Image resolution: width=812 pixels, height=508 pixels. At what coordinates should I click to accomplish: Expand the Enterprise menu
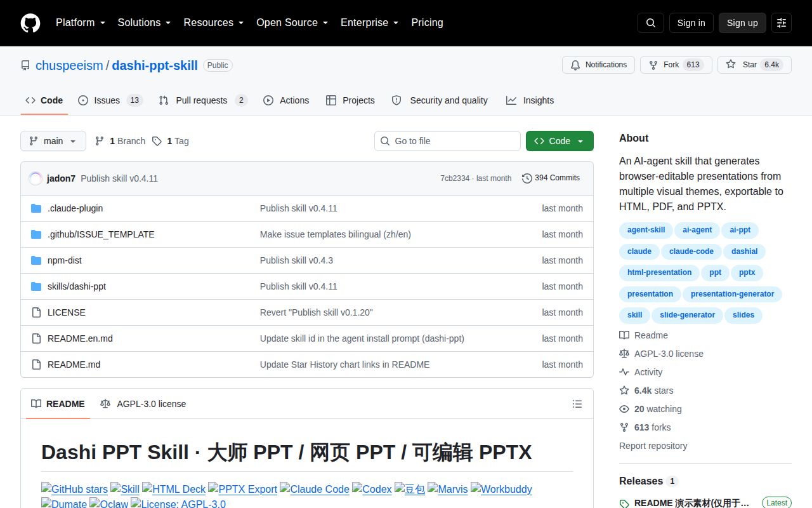pos(369,23)
